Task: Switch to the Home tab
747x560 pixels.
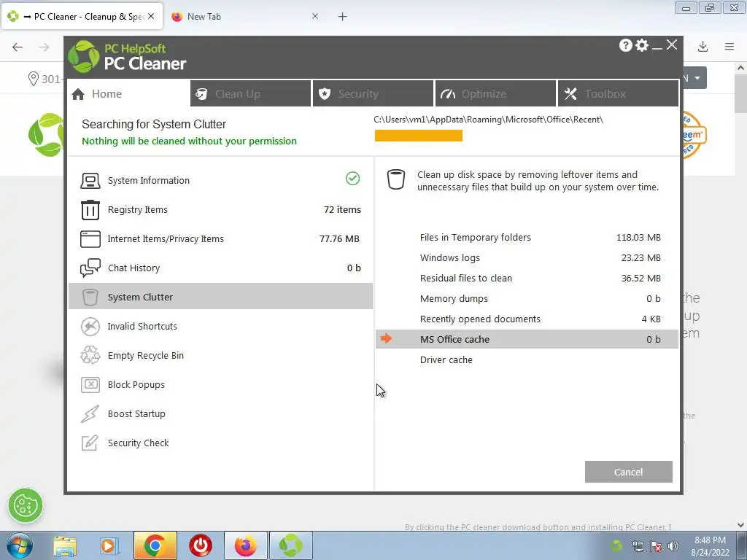Action: coord(128,94)
